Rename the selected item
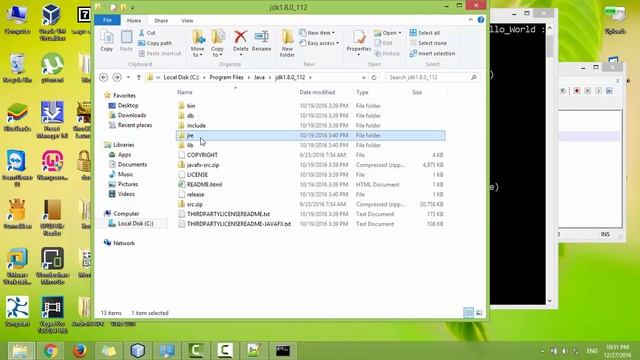This screenshot has width=640, height=360. [x=261, y=41]
